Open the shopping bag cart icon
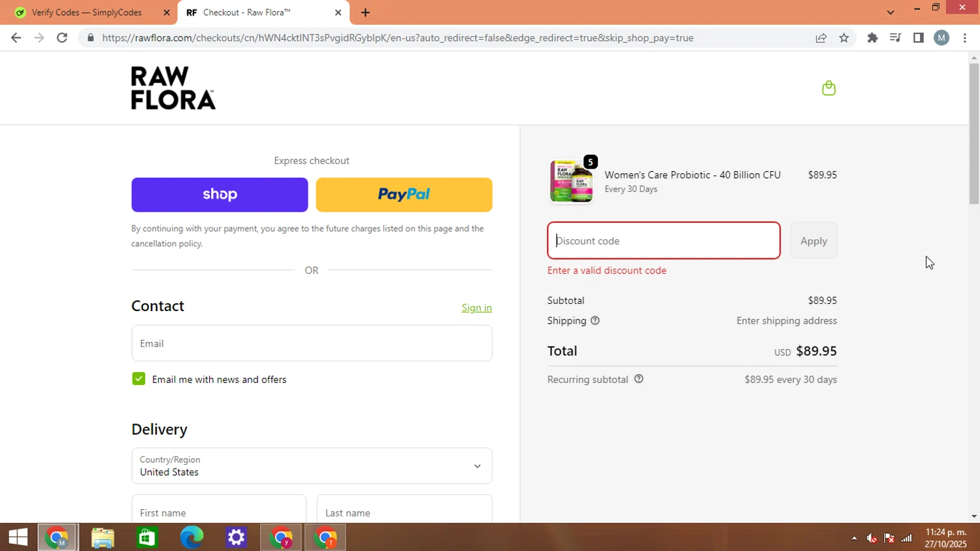This screenshot has height=551, width=980. (828, 88)
